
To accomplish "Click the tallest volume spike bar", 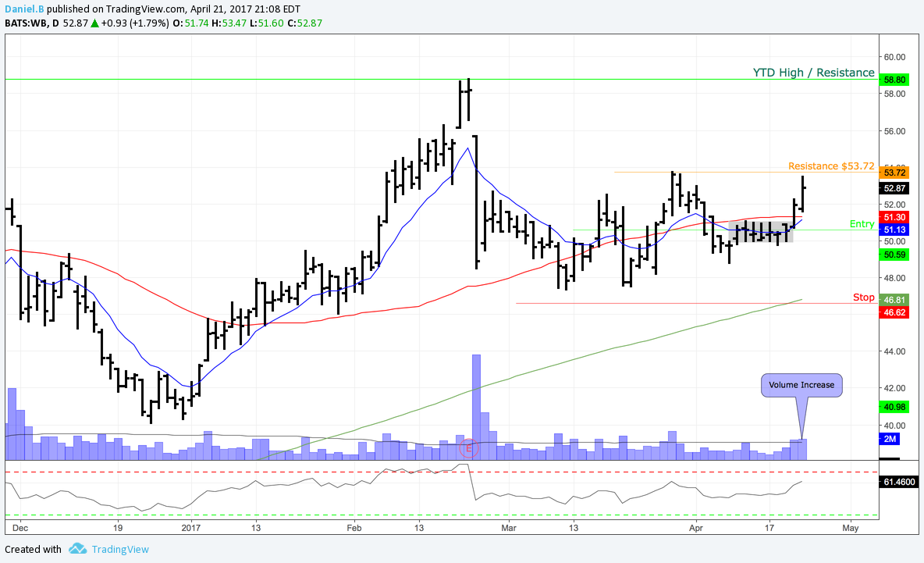I will tap(476, 407).
